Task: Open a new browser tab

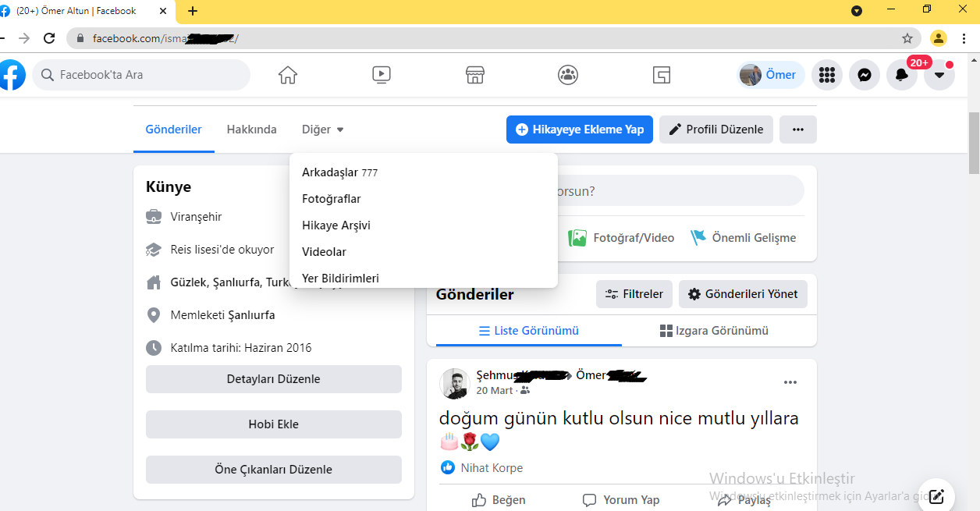Action: [x=193, y=11]
